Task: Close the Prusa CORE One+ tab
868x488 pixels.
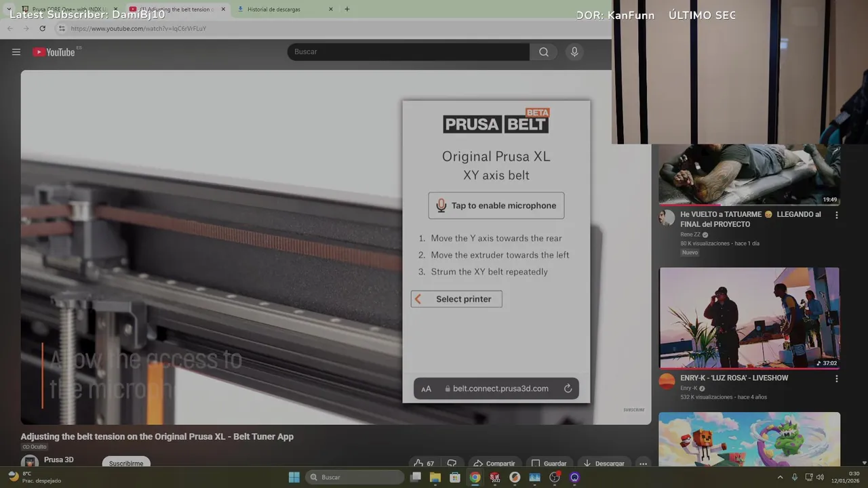Action: (116, 9)
